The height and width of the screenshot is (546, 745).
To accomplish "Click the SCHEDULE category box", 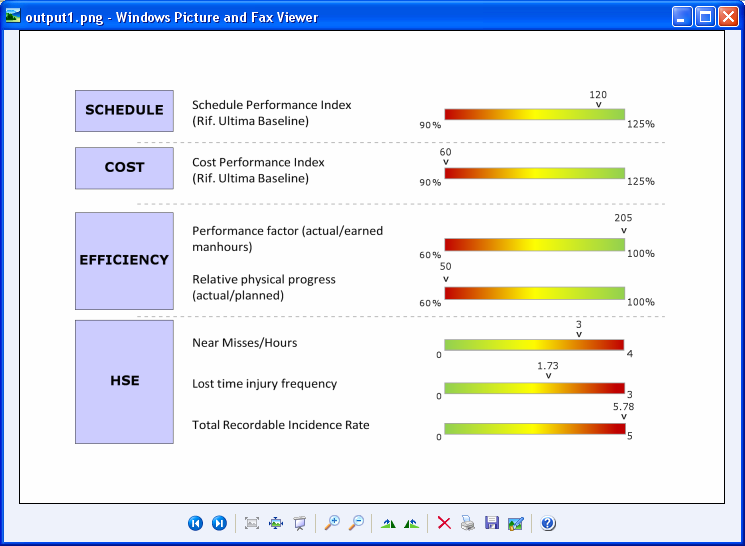I will click(x=124, y=111).
